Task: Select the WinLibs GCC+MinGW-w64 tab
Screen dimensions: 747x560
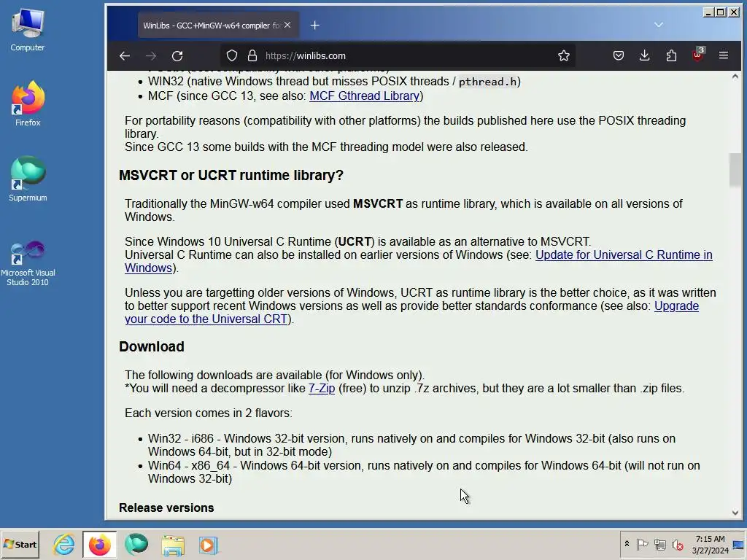Action: tap(218, 26)
